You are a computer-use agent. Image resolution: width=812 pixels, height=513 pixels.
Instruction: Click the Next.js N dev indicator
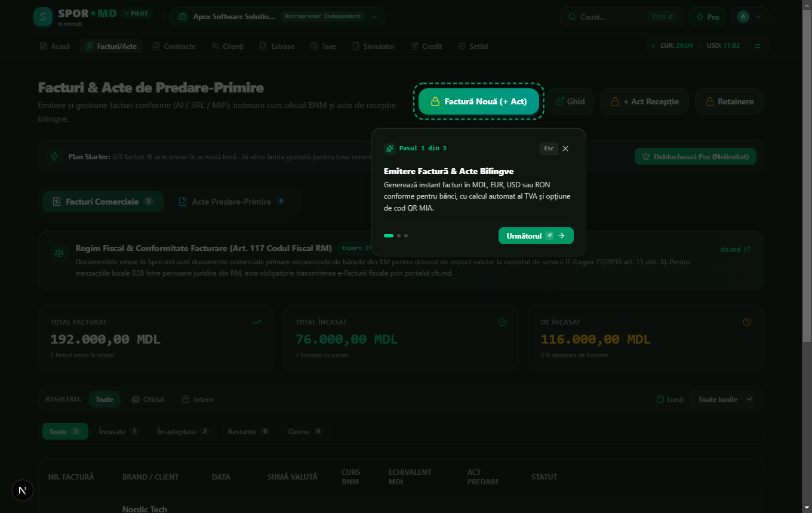23,491
